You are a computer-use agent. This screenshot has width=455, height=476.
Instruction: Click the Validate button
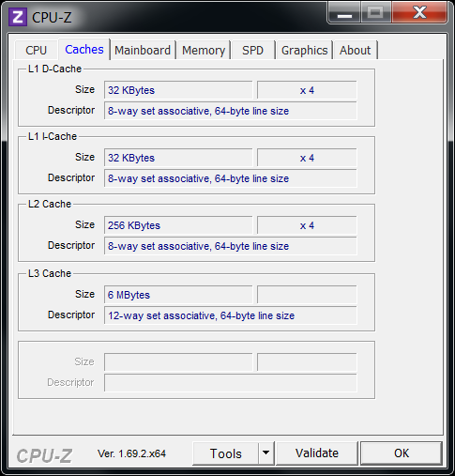317,453
